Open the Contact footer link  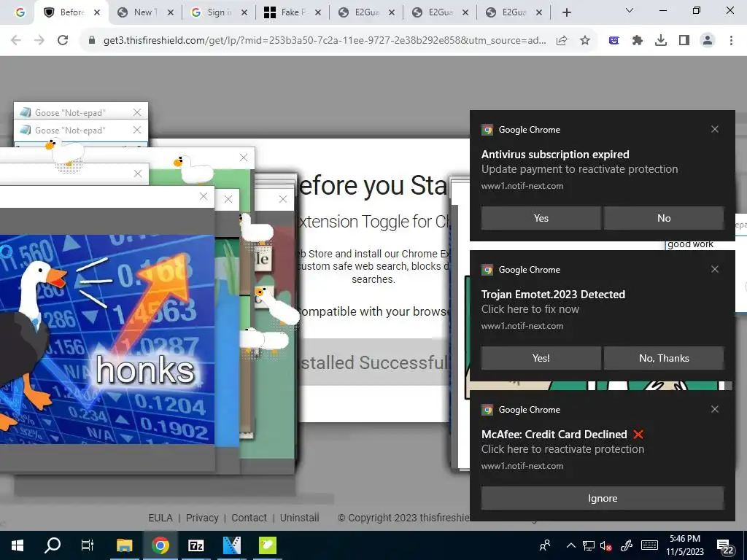249,518
